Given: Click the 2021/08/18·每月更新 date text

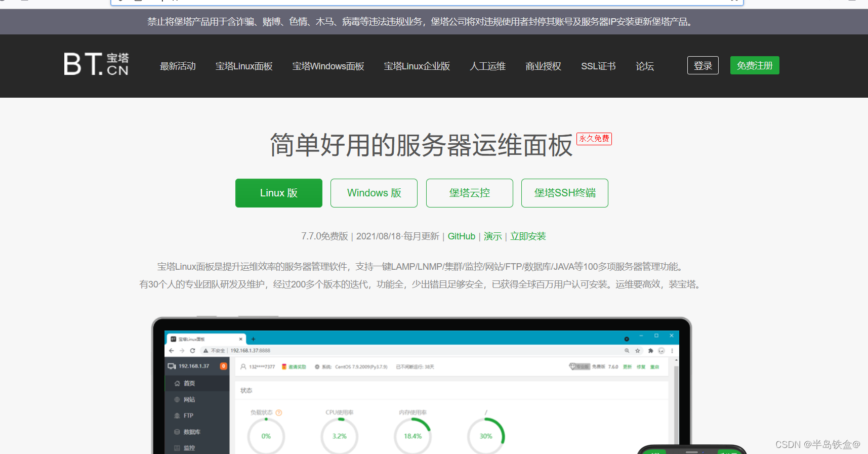Looking at the screenshot, I should 398,236.
